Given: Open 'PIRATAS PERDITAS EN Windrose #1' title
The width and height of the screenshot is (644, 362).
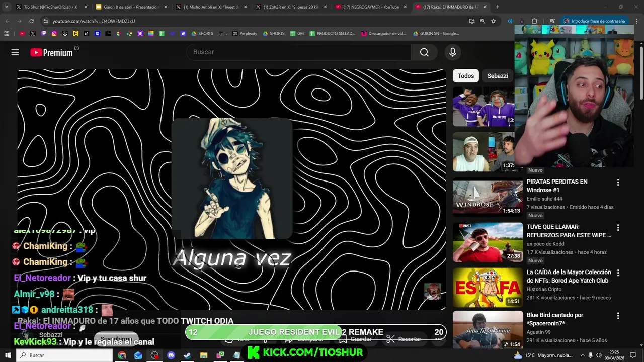Looking at the screenshot, I should click(x=556, y=186).
